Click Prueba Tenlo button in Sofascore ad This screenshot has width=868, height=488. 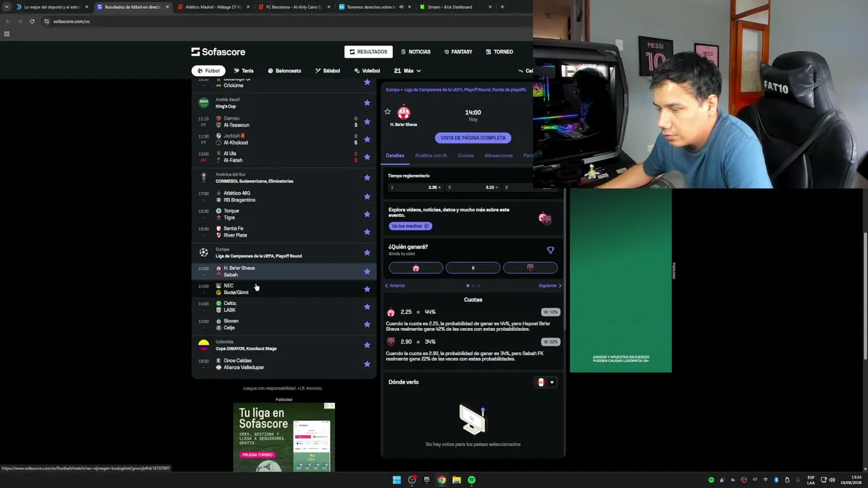tap(257, 455)
